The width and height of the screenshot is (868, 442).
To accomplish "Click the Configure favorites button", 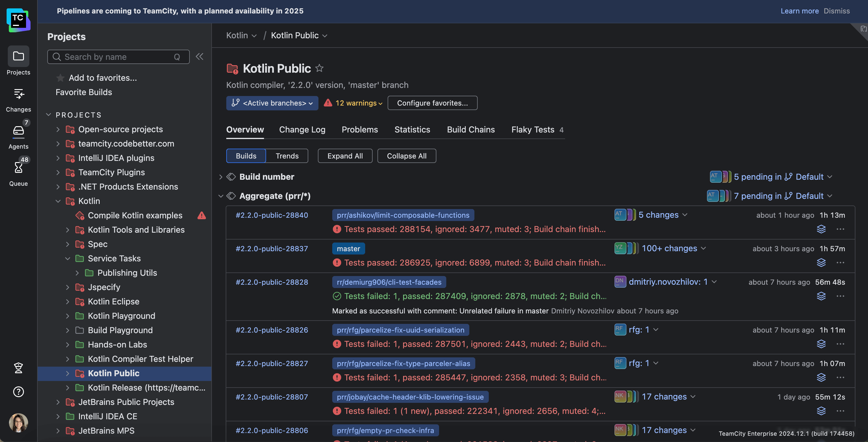I will [432, 103].
